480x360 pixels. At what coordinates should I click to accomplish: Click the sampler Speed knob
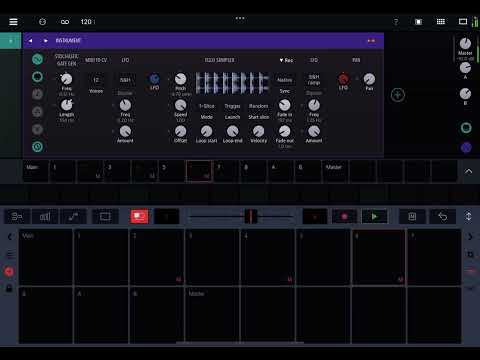click(180, 105)
